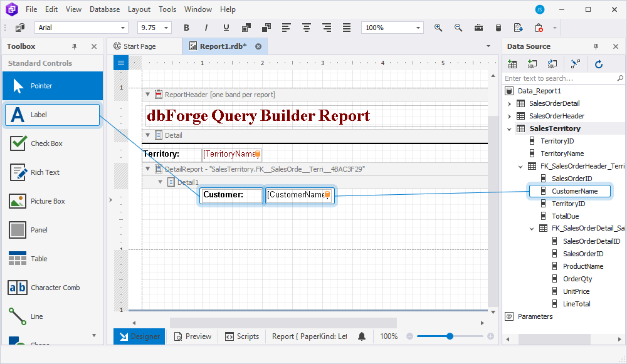
Task: Click the Align Left text icon
Action: click(286, 28)
